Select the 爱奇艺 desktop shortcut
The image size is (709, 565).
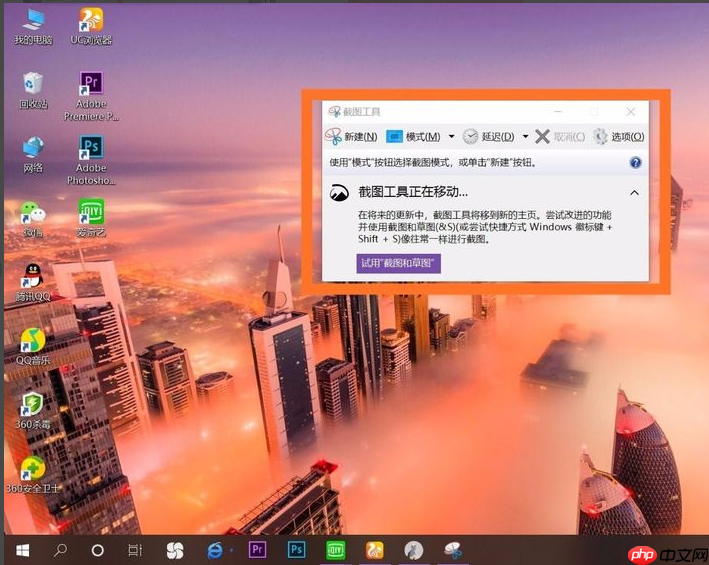click(91, 218)
